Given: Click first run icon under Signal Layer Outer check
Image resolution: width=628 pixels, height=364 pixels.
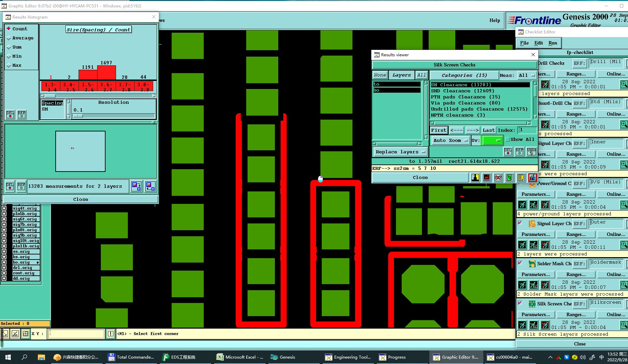Looking at the screenshot, I should (522, 245).
